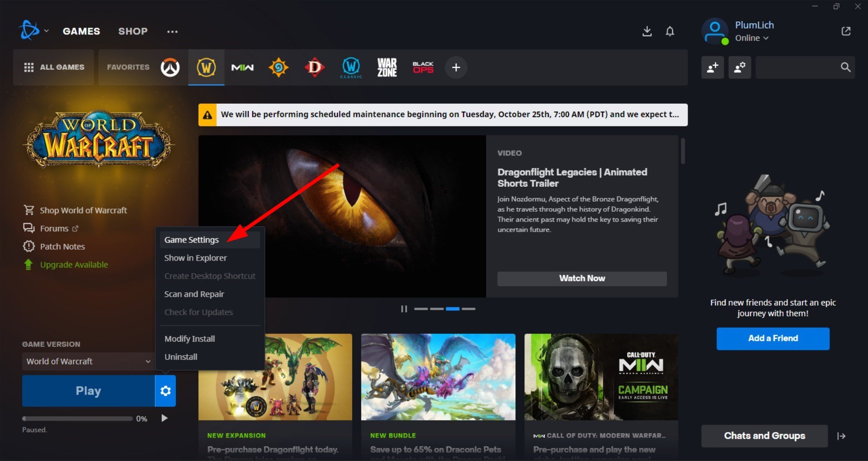Open the dragon eye video thumbnail
Screen dimensions: 868x461
tap(342, 216)
